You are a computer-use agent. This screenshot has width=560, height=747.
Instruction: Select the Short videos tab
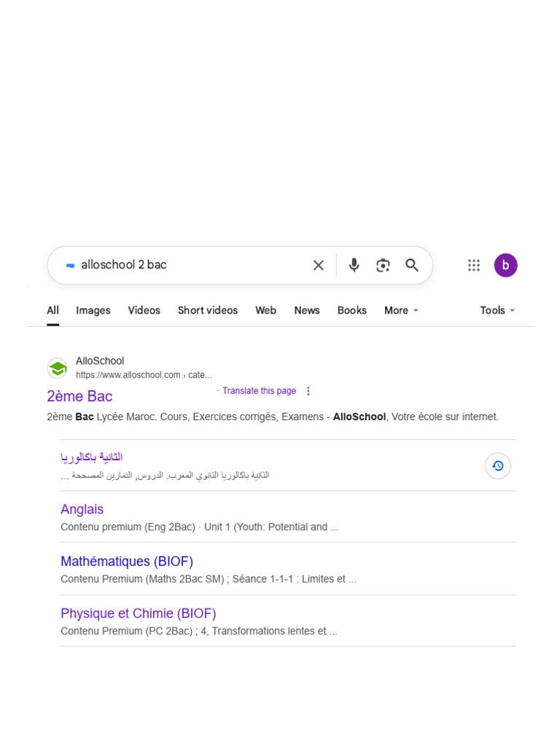pos(208,311)
